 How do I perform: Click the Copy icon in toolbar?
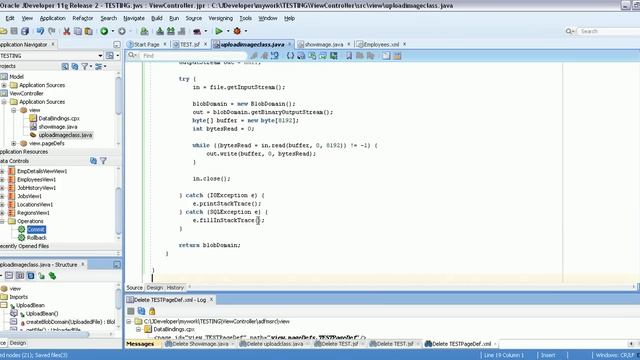(78, 31)
